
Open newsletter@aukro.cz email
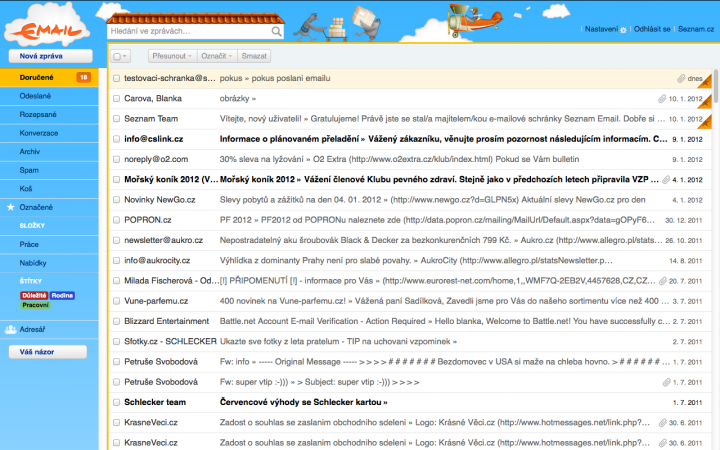[x=410, y=240]
